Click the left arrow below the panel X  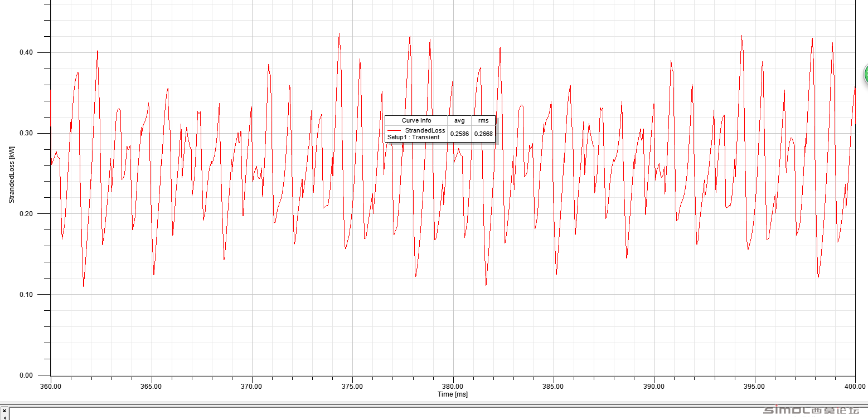[x=4, y=417]
